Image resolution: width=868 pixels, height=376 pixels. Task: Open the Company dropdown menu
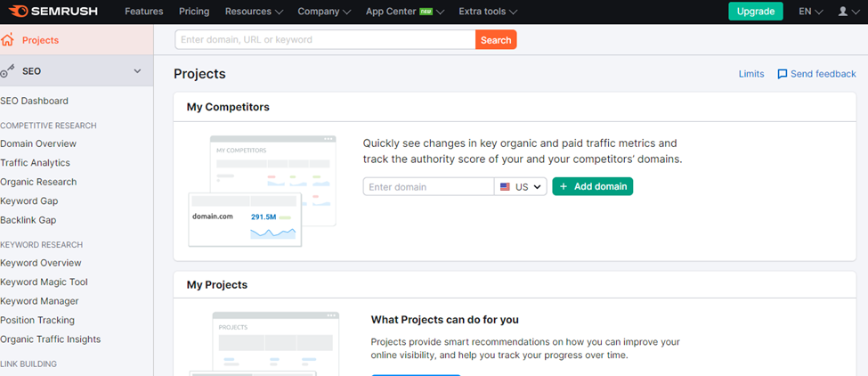point(324,11)
